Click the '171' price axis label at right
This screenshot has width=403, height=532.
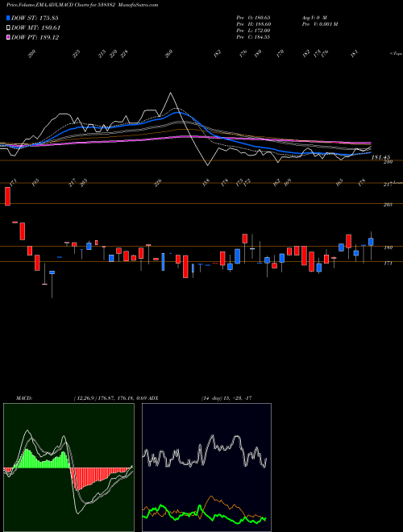coord(388,263)
